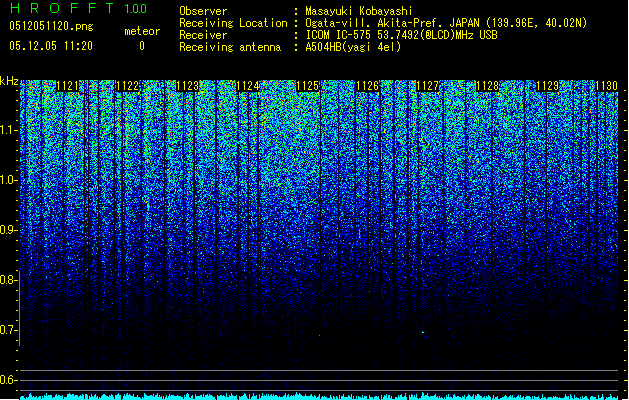Click the observer name Masayuki Kobayashi
The height and width of the screenshot is (400, 629).
359,11
